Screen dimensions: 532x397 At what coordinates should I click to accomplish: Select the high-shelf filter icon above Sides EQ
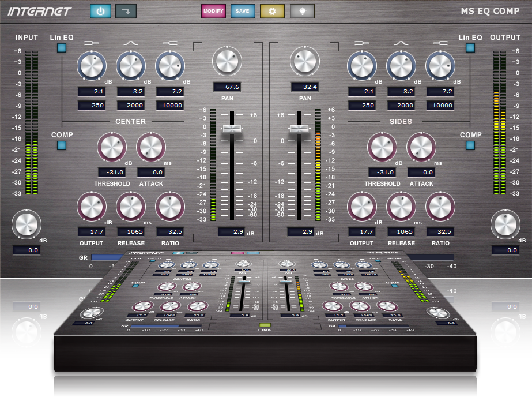440,42
